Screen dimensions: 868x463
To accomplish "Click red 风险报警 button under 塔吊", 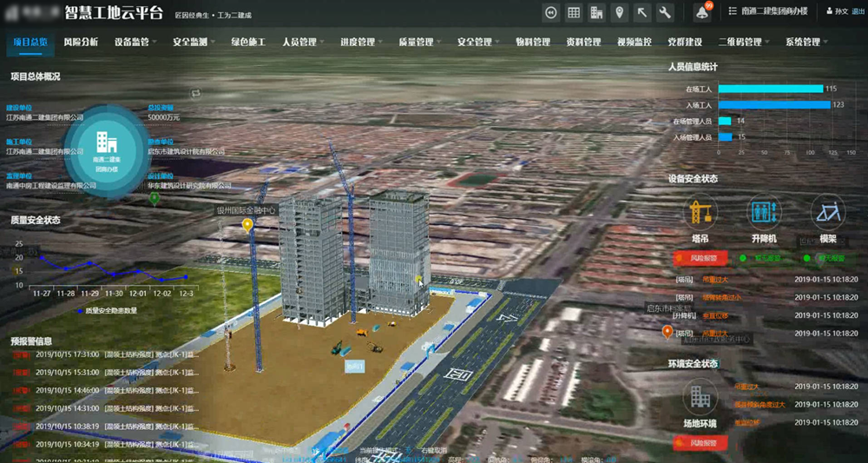I will [700, 258].
